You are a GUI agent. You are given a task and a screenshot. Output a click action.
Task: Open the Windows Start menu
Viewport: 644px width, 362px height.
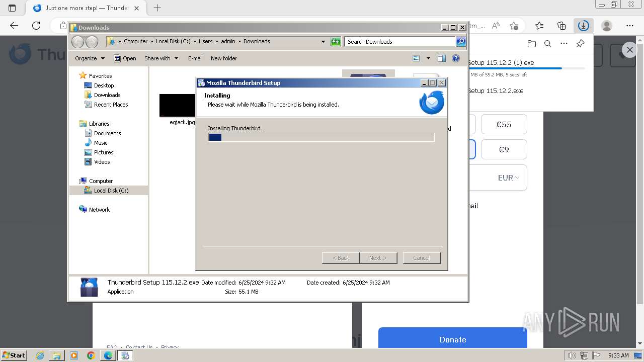[14, 355]
